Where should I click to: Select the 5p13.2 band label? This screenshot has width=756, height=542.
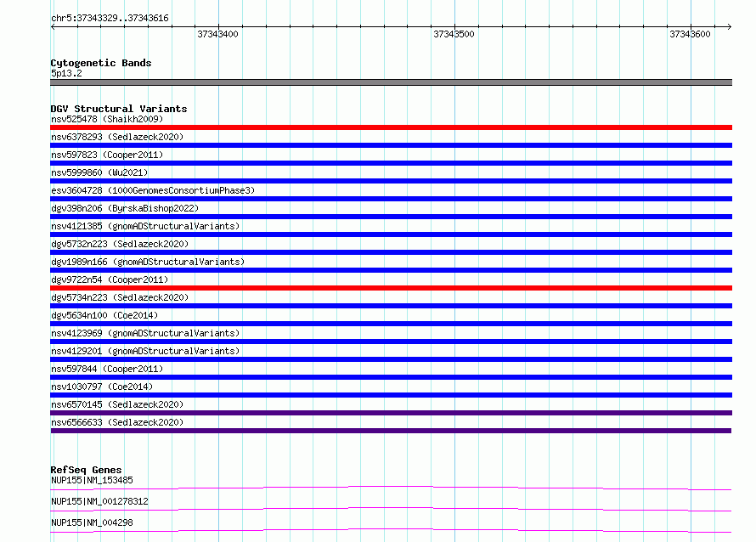(x=66, y=73)
